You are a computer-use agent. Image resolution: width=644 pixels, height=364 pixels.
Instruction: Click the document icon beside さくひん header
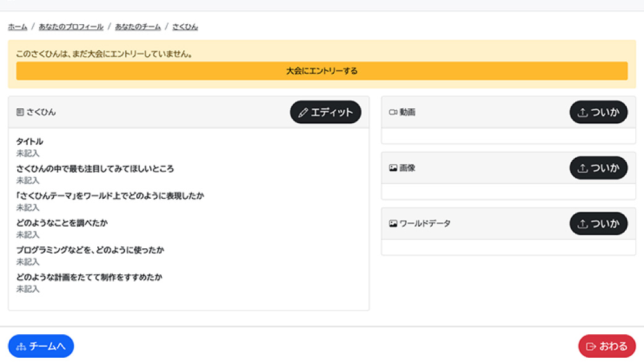(20, 112)
